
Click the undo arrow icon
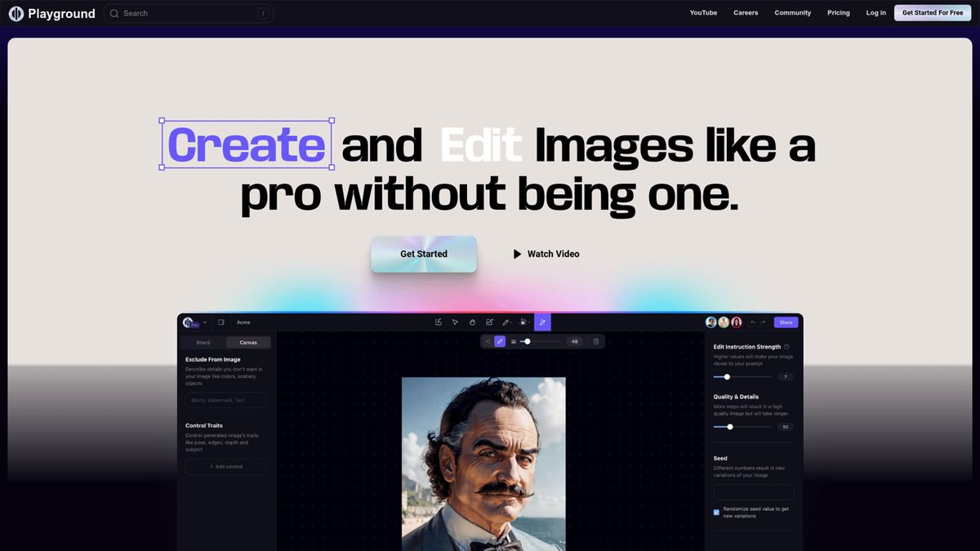tap(752, 322)
